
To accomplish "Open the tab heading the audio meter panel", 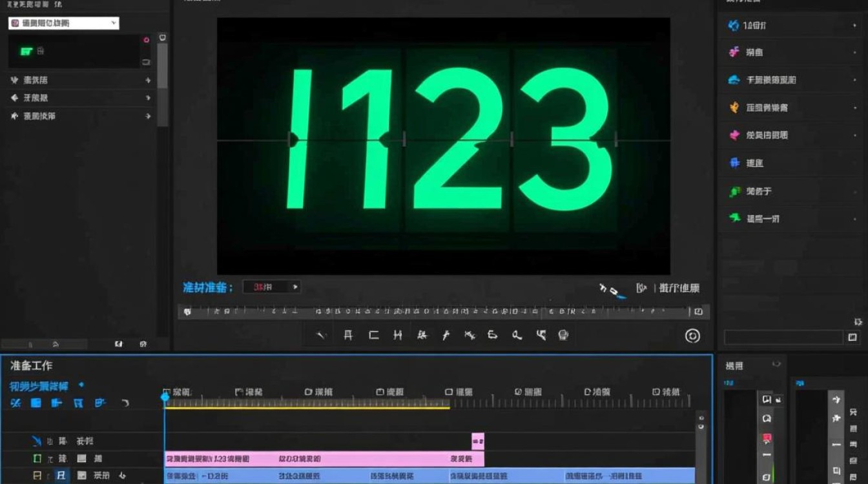I will (x=734, y=366).
